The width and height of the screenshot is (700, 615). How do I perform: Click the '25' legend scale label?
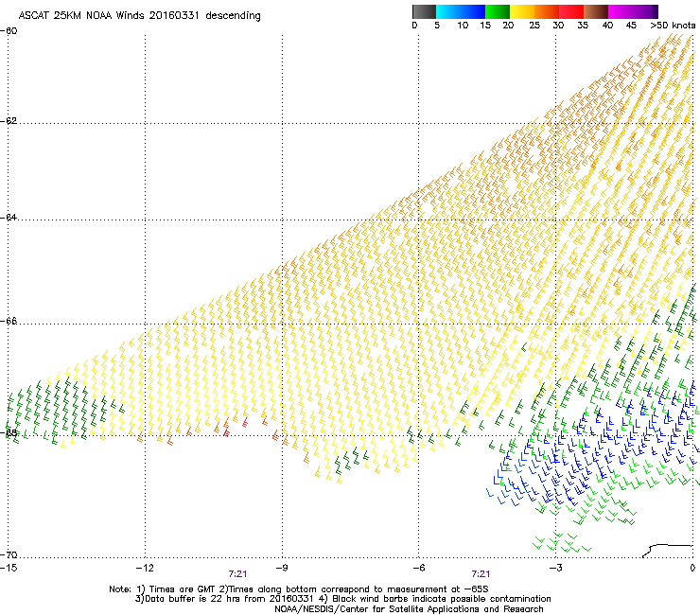pos(534,26)
